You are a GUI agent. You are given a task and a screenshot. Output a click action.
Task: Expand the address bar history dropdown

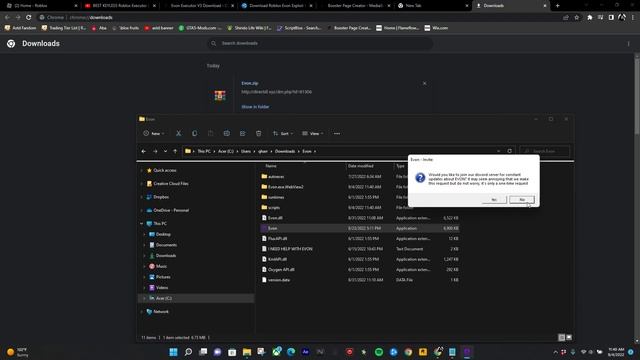pyautogui.click(x=498, y=151)
